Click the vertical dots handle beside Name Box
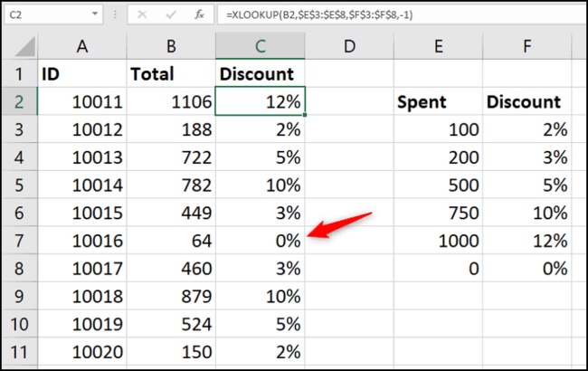The height and width of the screenshot is (371, 588). coord(115,16)
